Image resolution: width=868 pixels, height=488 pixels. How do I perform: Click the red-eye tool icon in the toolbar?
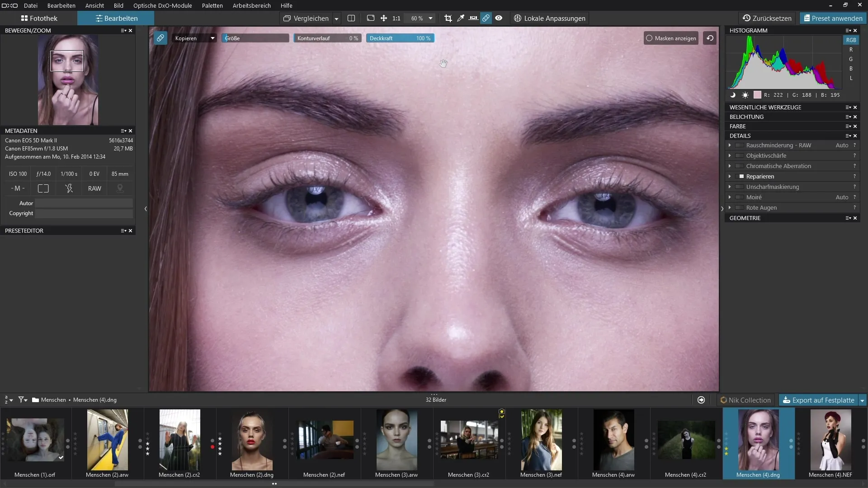coord(499,18)
